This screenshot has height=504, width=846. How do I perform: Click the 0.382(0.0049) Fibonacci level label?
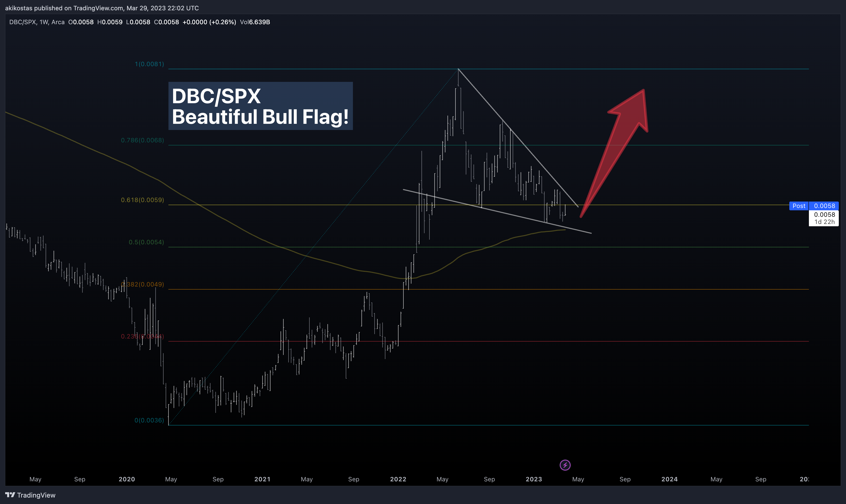(x=142, y=284)
